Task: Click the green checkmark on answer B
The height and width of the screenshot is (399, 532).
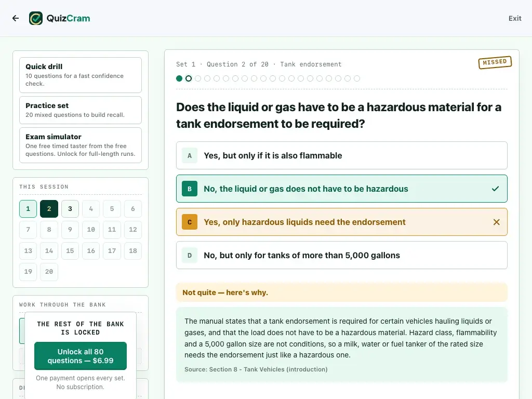Action: (x=495, y=189)
